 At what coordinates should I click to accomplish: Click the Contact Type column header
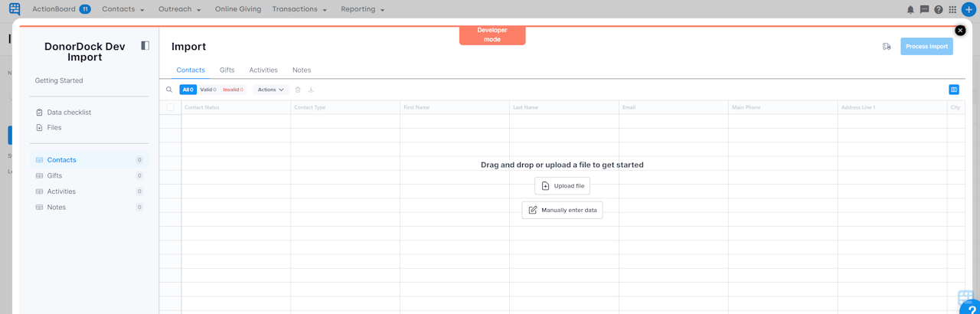345,107
